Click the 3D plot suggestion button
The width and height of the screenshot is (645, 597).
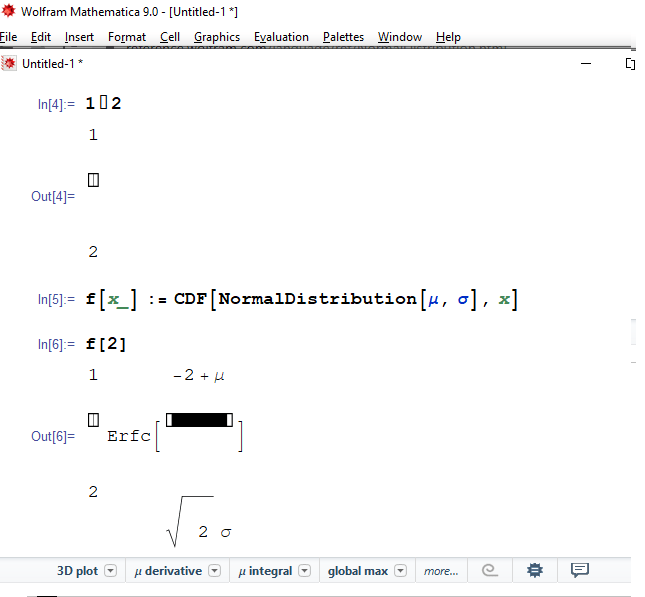(x=77, y=571)
